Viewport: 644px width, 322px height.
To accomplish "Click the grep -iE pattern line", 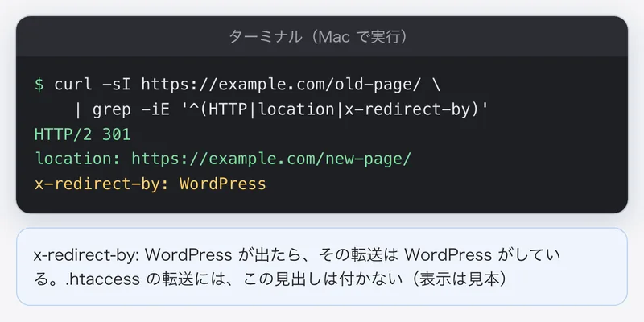I will (x=282, y=109).
